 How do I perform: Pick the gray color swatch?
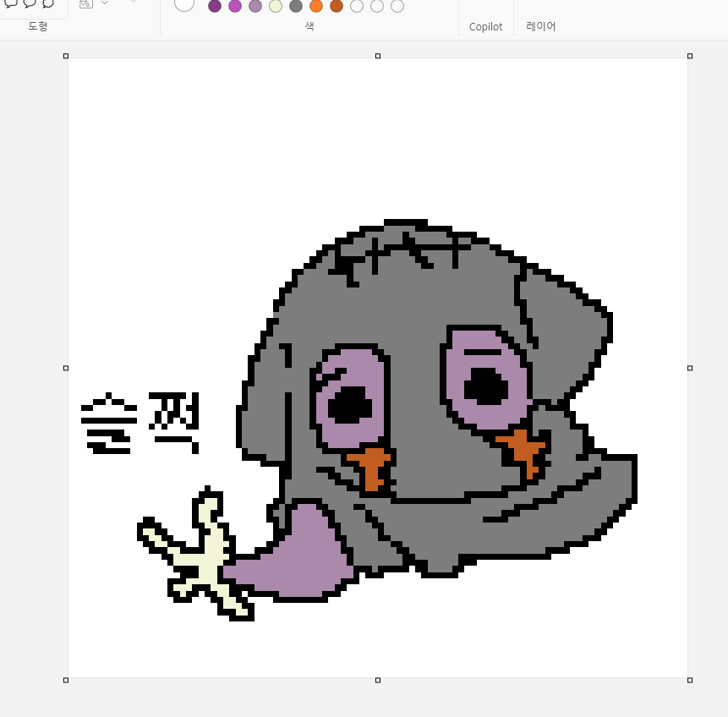coord(296,6)
